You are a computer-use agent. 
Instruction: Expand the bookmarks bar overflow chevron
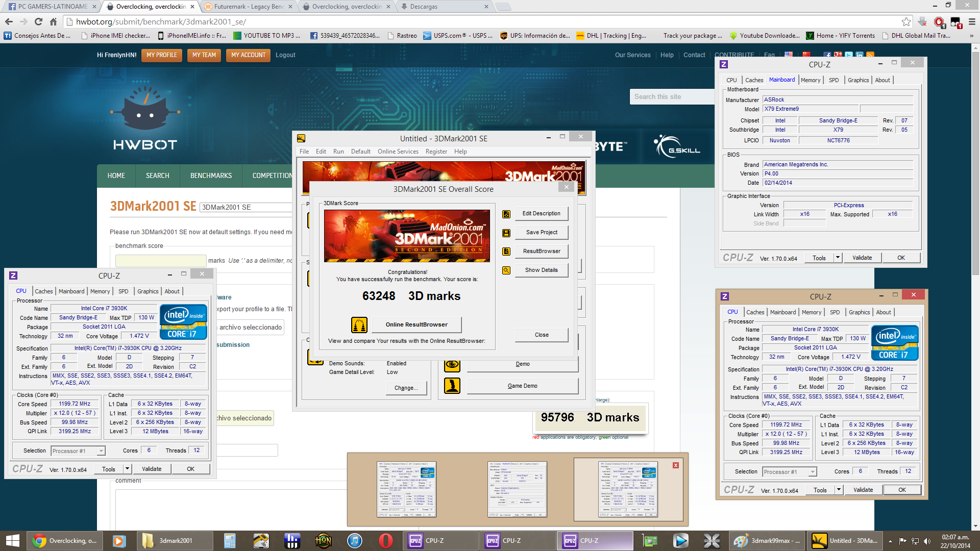971,36
